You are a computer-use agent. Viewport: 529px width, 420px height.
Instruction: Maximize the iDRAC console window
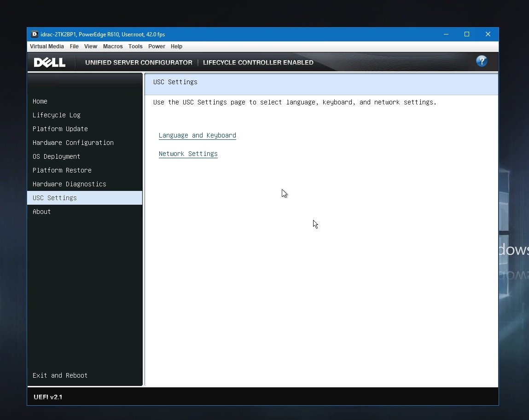pos(467,34)
